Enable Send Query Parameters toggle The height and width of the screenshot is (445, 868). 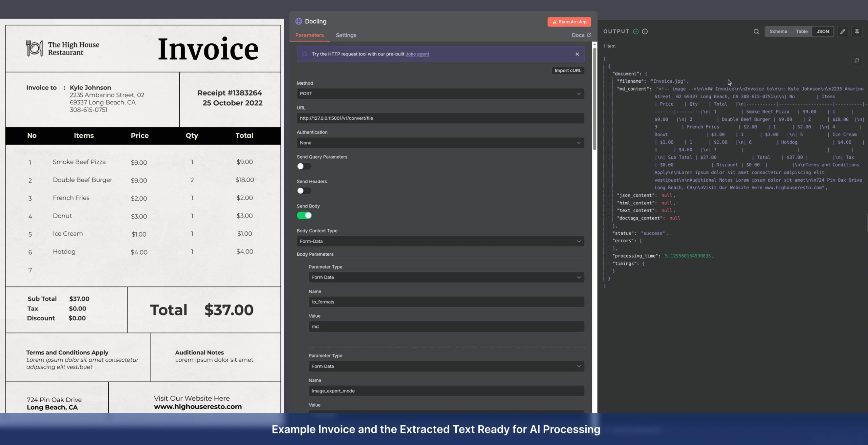(304, 166)
